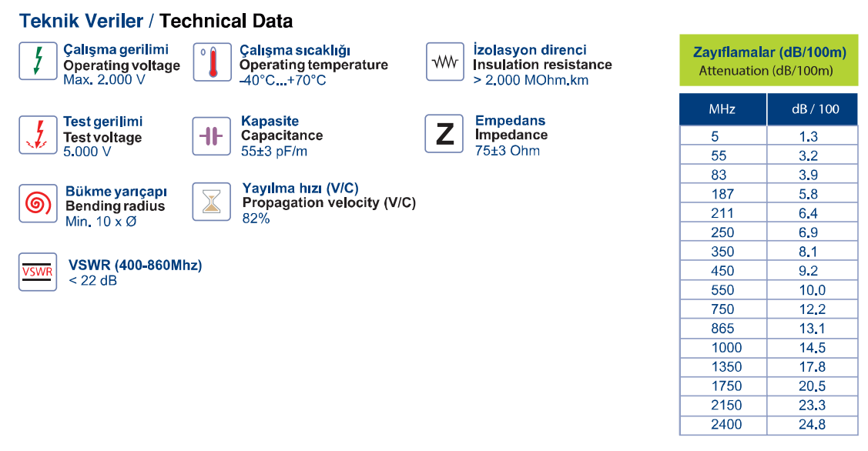Select the MHz column header
Viewport: 868px width, 451px height.
pyautogui.click(x=723, y=109)
